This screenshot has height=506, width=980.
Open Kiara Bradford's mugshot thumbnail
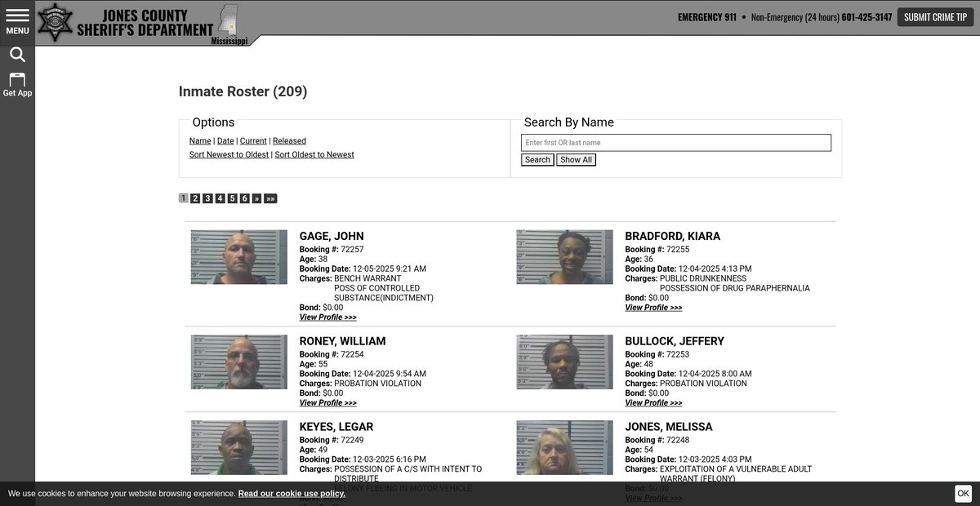click(x=564, y=257)
